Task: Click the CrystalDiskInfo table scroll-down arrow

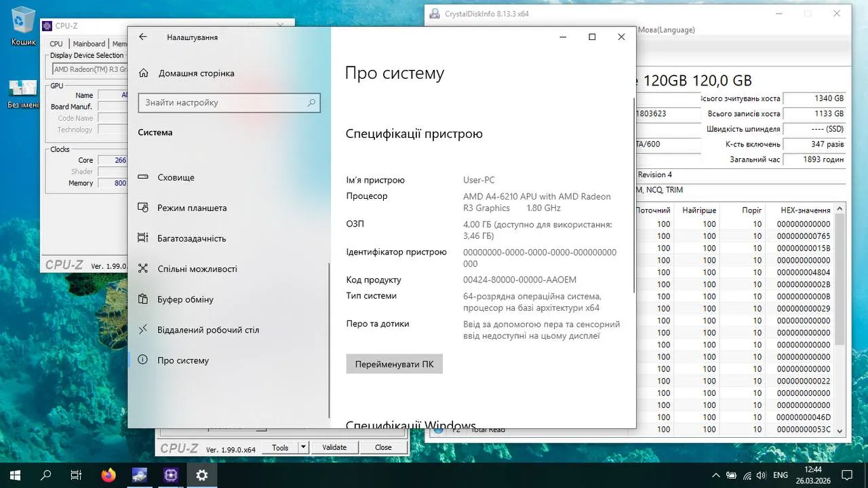Action: pos(840,430)
